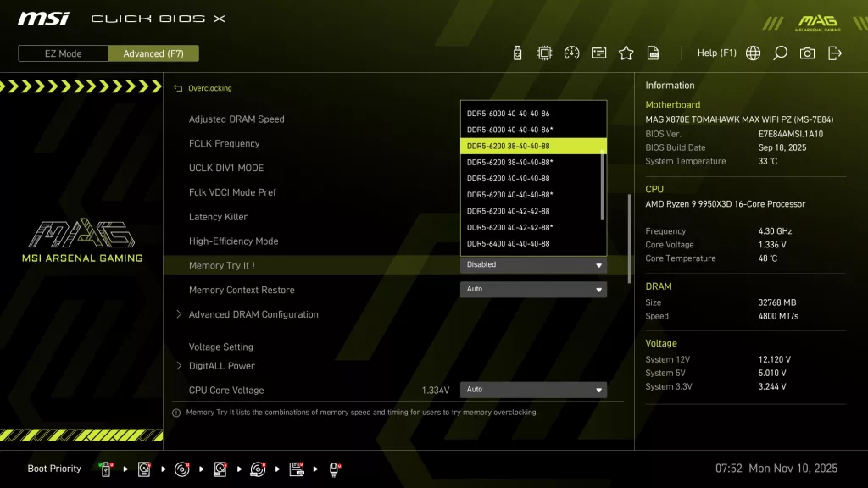Viewport: 868px width, 488px height.
Task: View BIOS log via the log file icon
Action: coord(653,52)
